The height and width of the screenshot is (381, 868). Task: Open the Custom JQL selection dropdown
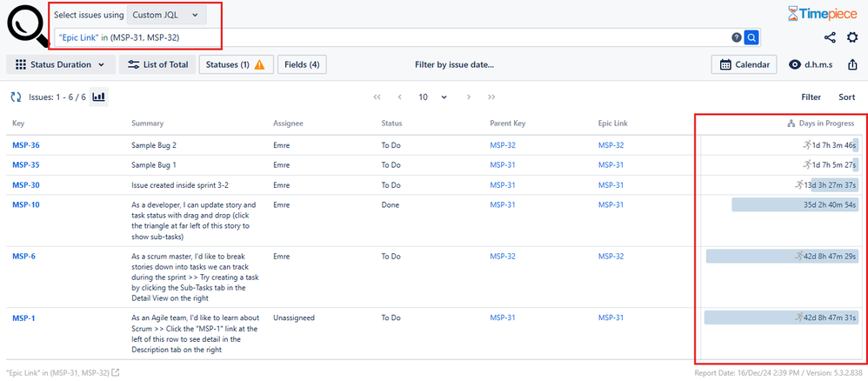[x=167, y=15]
